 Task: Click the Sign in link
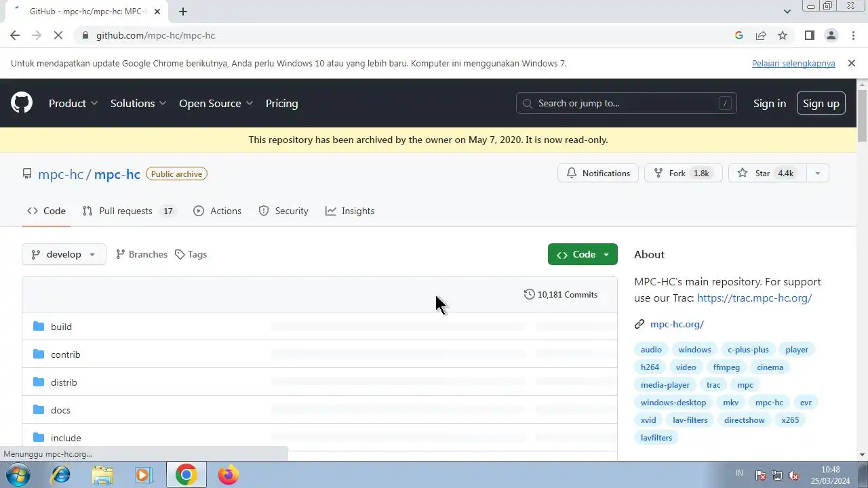(x=770, y=103)
